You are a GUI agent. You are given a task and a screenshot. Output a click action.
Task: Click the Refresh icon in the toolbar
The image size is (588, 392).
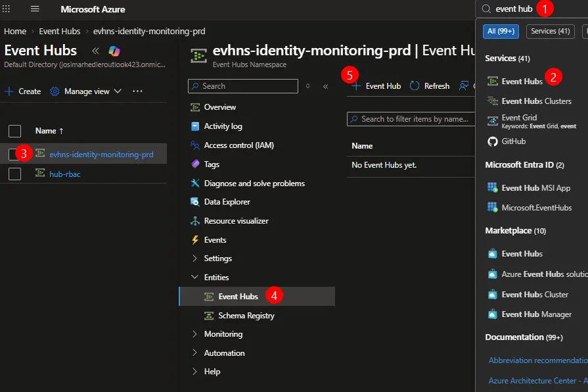point(415,86)
